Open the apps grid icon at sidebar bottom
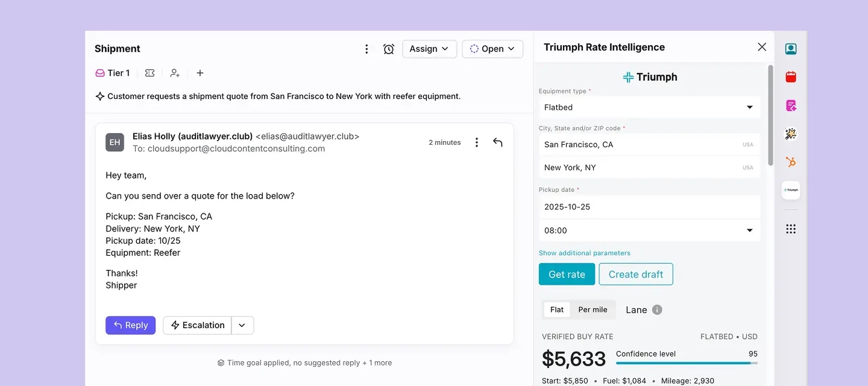This screenshot has width=868, height=386. pos(791,228)
